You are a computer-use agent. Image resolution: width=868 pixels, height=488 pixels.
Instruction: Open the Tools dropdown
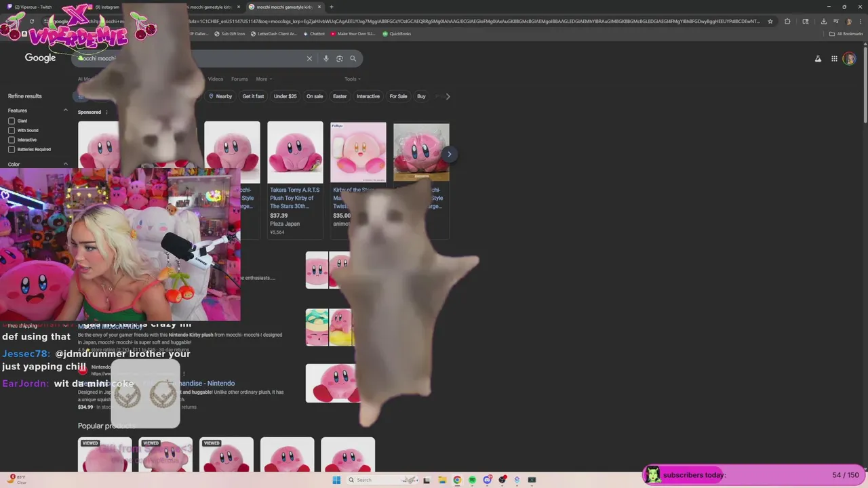pyautogui.click(x=353, y=79)
